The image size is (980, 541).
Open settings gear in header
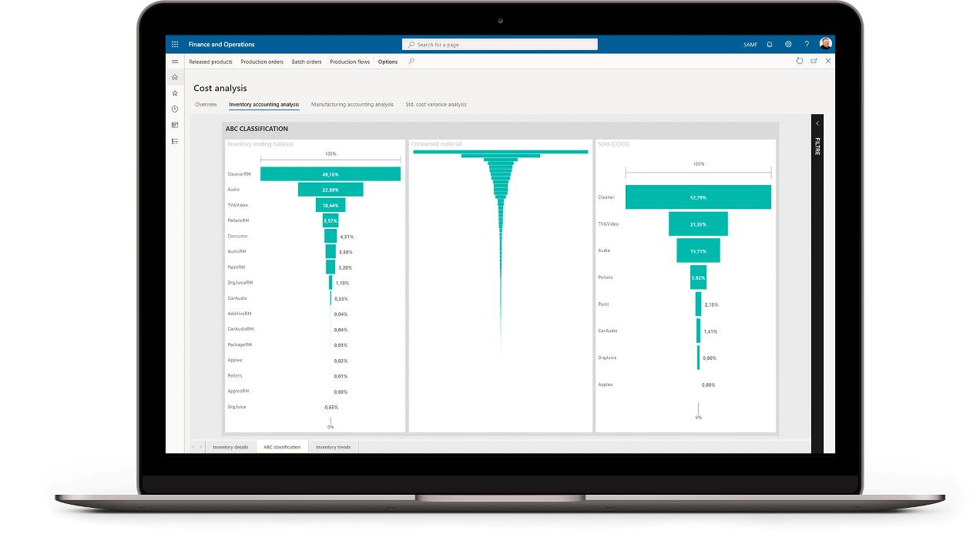point(788,45)
